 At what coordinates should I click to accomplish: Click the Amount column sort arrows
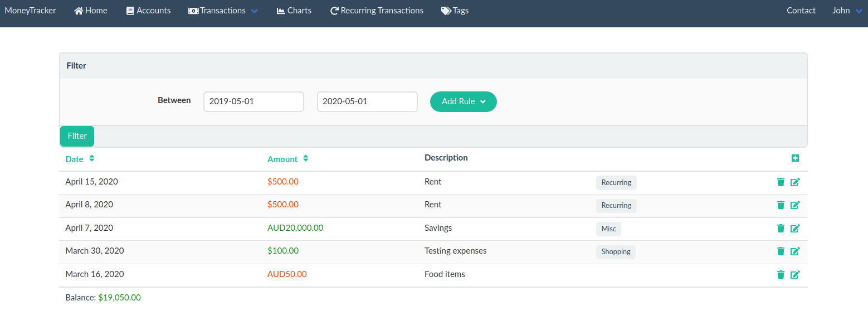coord(305,158)
